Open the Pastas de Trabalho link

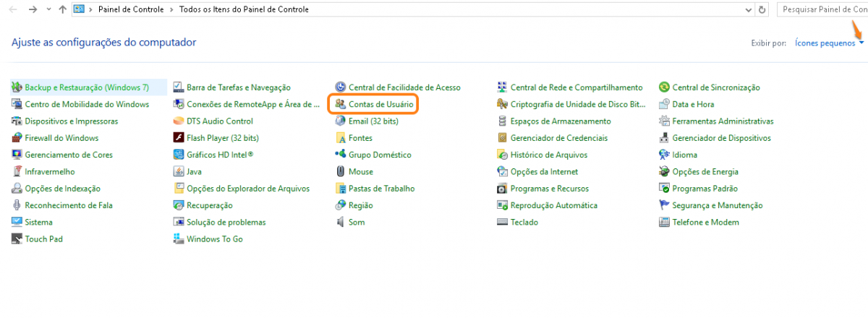(382, 189)
